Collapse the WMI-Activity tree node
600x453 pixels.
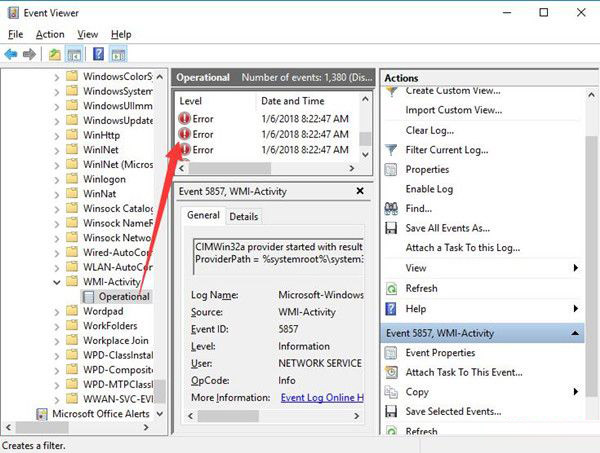(x=57, y=282)
